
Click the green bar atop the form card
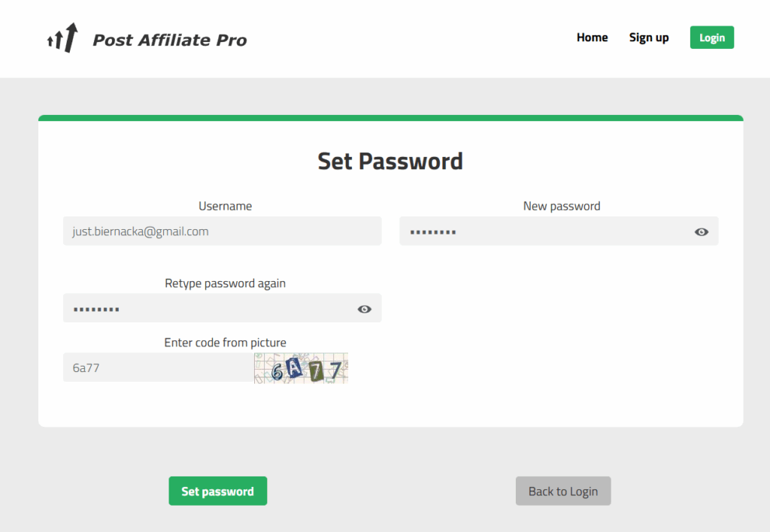tap(391, 118)
